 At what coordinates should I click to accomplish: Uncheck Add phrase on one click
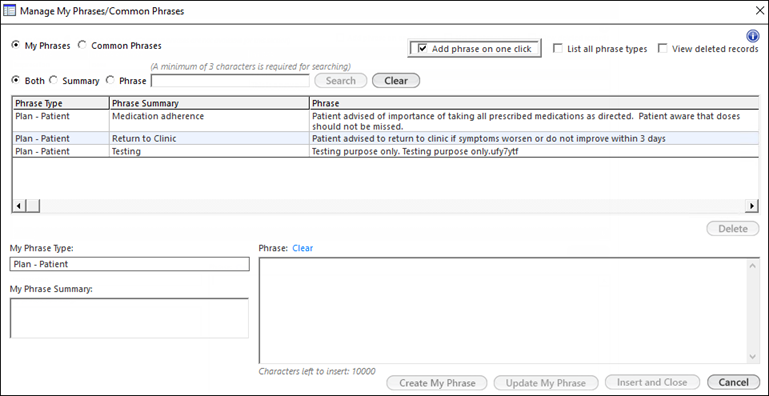pos(422,49)
